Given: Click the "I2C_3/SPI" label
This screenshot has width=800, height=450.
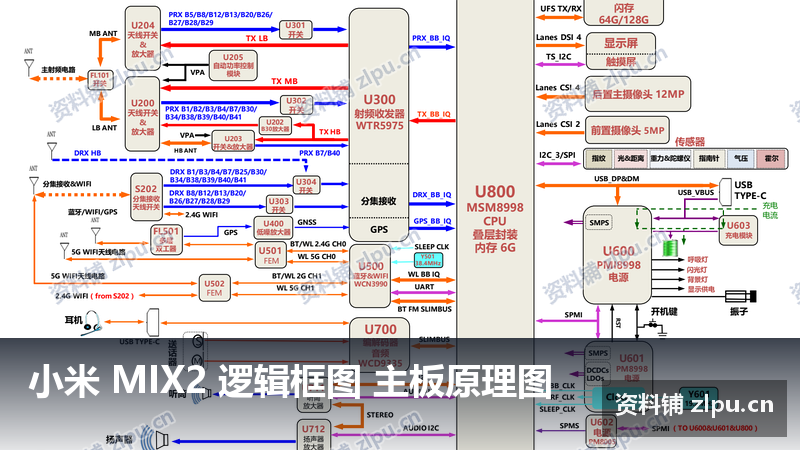Looking at the screenshot, I should pyautogui.click(x=557, y=155).
